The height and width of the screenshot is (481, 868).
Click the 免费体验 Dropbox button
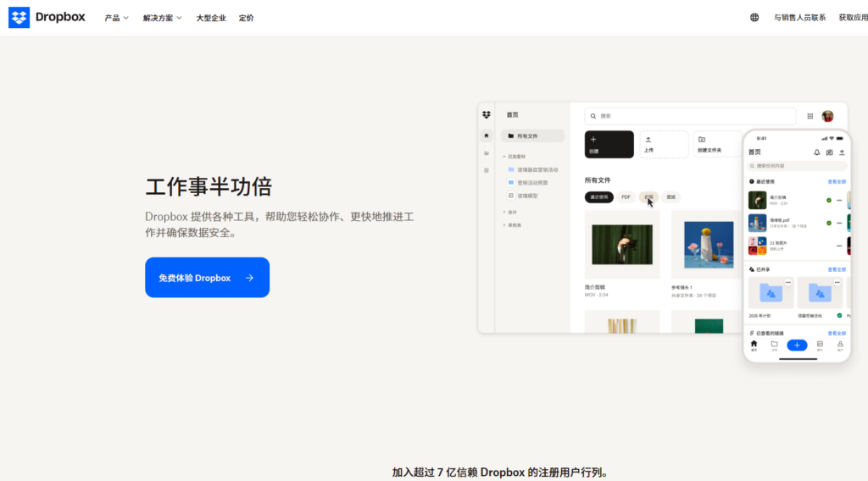tap(207, 278)
